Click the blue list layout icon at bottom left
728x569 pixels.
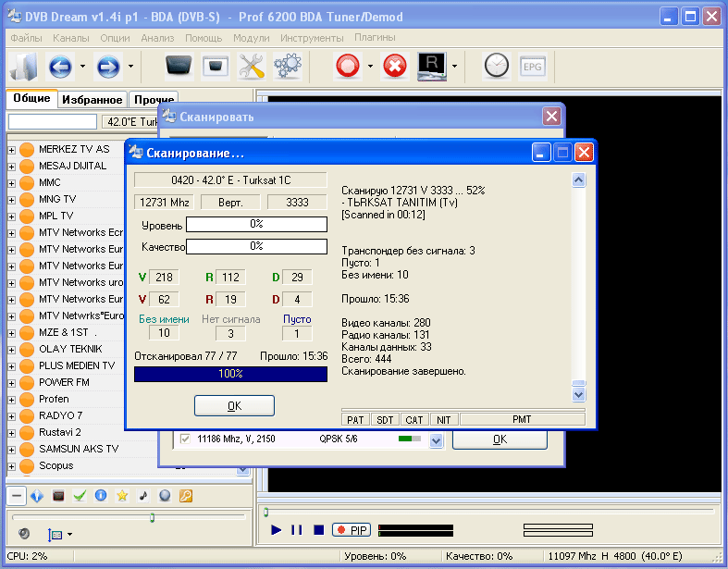(x=55, y=535)
